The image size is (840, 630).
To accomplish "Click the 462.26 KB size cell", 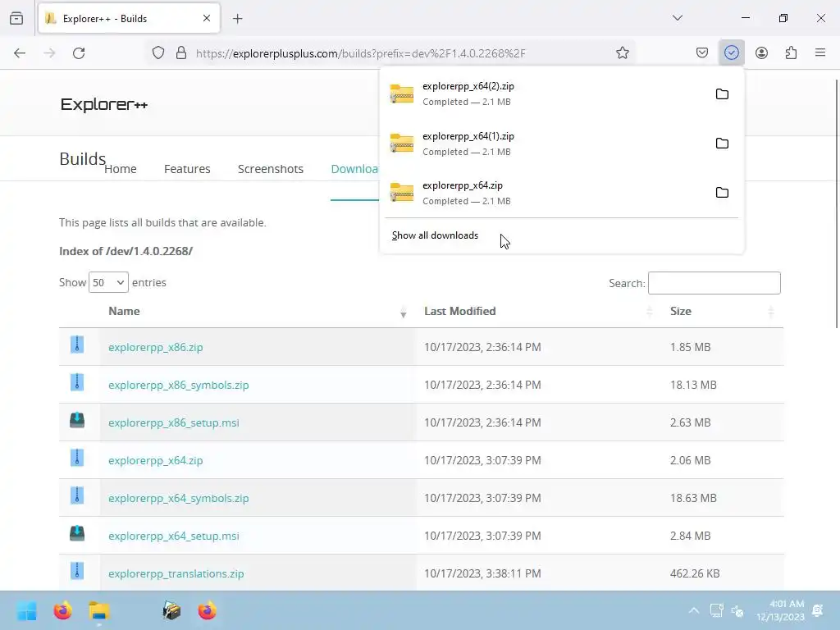I will coord(694,573).
